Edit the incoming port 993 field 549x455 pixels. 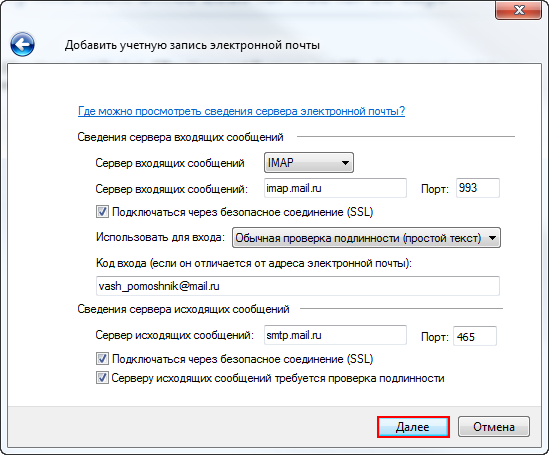478,188
